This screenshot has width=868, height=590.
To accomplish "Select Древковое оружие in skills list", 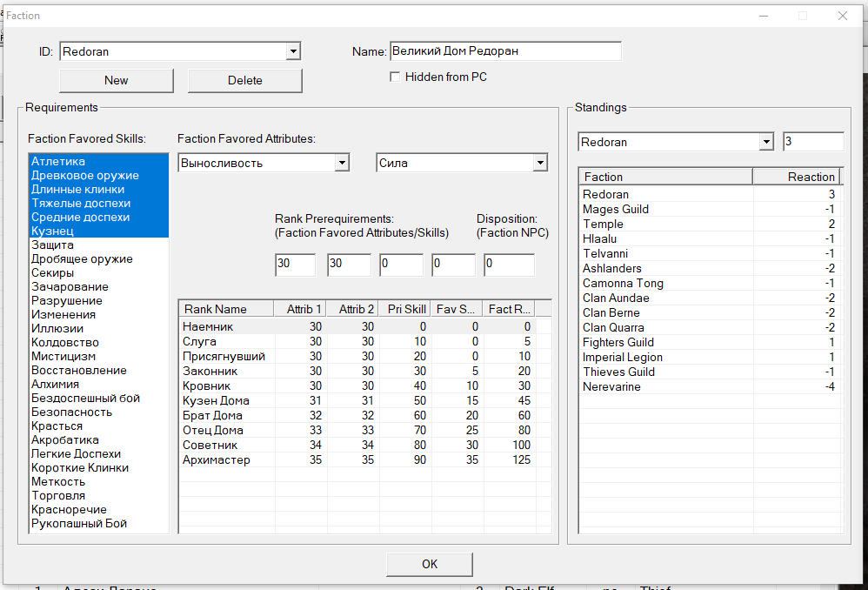I will [98, 175].
